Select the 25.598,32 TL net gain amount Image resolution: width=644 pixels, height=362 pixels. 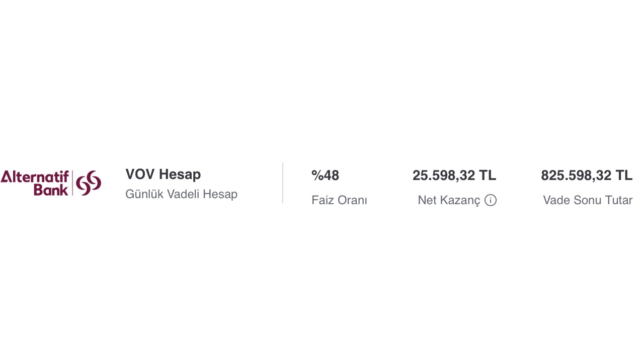(x=454, y=175)
